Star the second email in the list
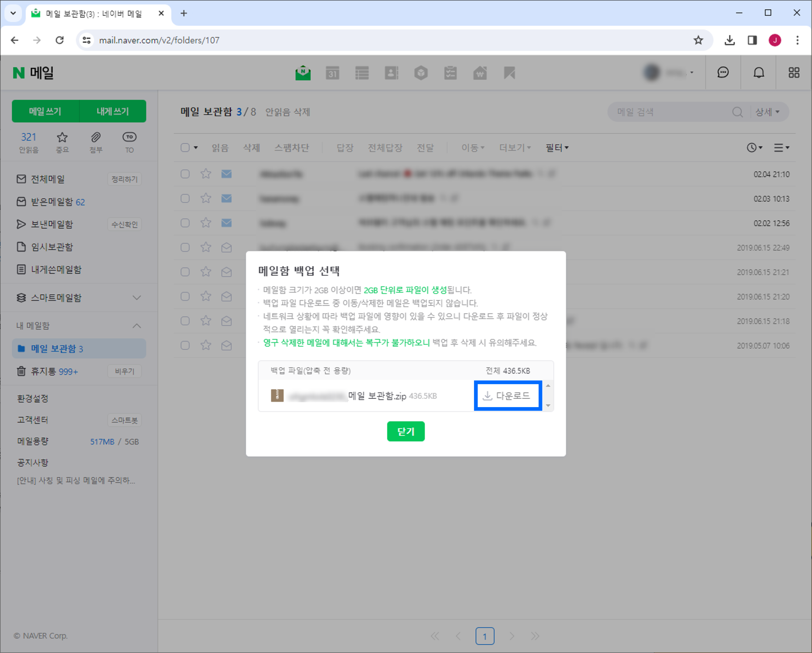 [206, 198]
